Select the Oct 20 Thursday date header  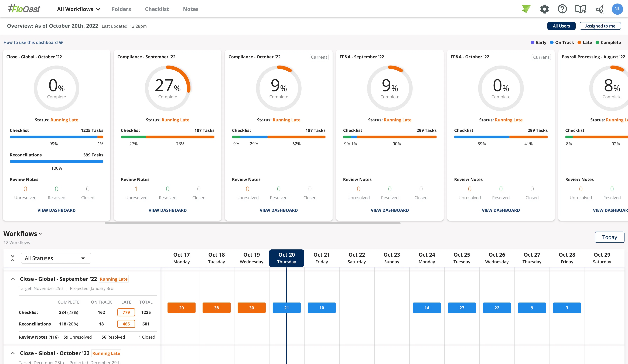tap(286, 258)
